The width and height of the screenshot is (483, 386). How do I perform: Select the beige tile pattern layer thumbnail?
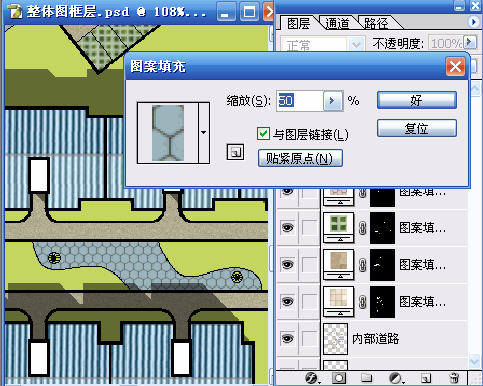[339, 302]
